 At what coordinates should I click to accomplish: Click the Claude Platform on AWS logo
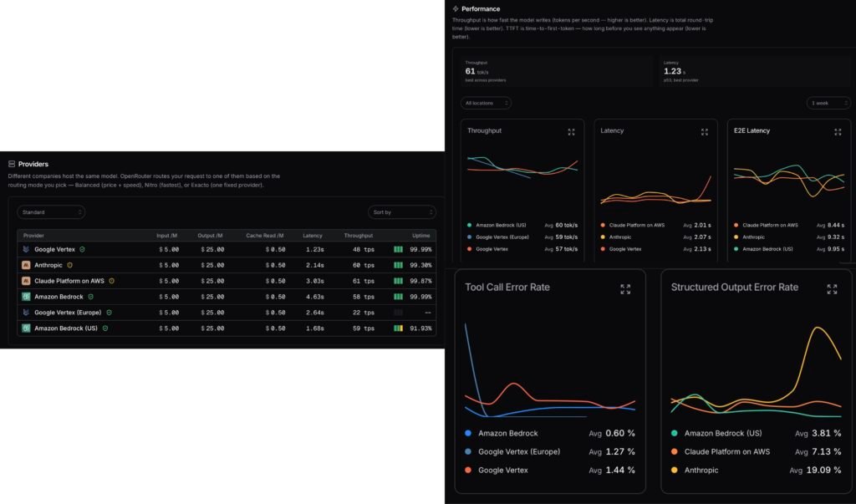tap(26, 281)
